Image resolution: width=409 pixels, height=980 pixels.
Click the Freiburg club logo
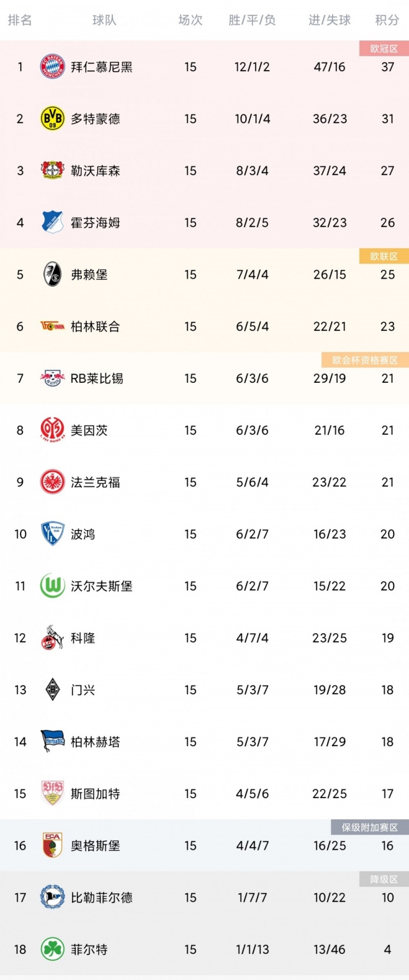point(52,274)
